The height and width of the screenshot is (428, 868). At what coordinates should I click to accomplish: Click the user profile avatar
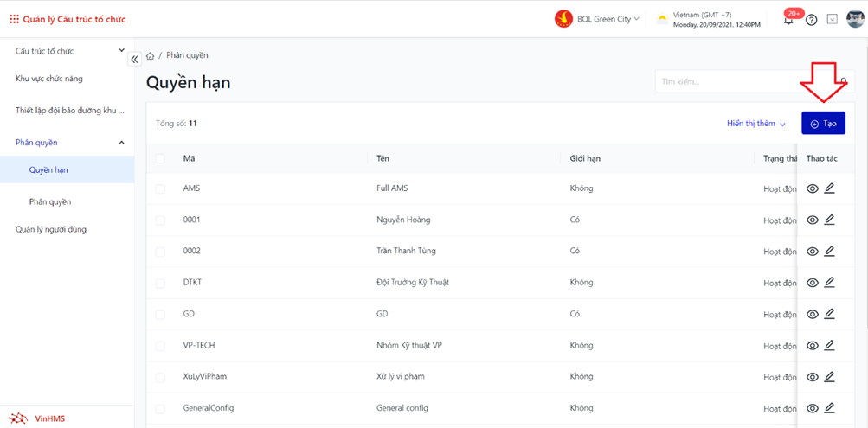point(855,19)
